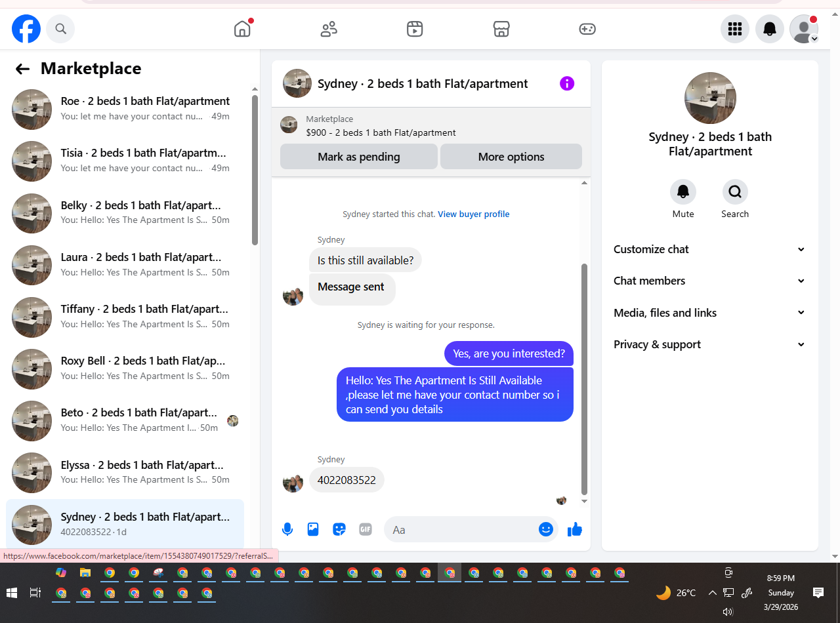Image resolution: width=840 pixels, height=623 pixels.
Task: Click the phone number 4022083522 message
Action: coord(346,480)
